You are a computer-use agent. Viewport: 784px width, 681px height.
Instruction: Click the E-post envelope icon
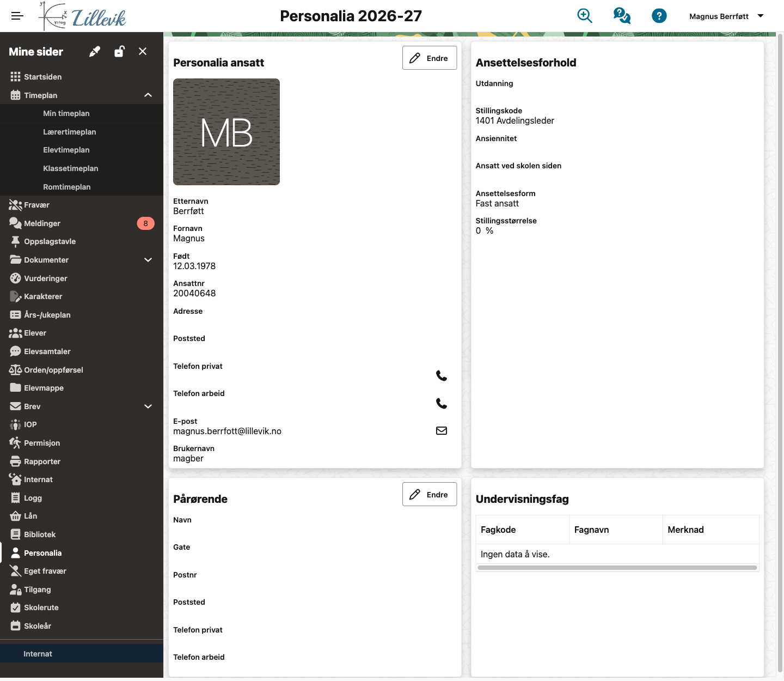[442, 430]
